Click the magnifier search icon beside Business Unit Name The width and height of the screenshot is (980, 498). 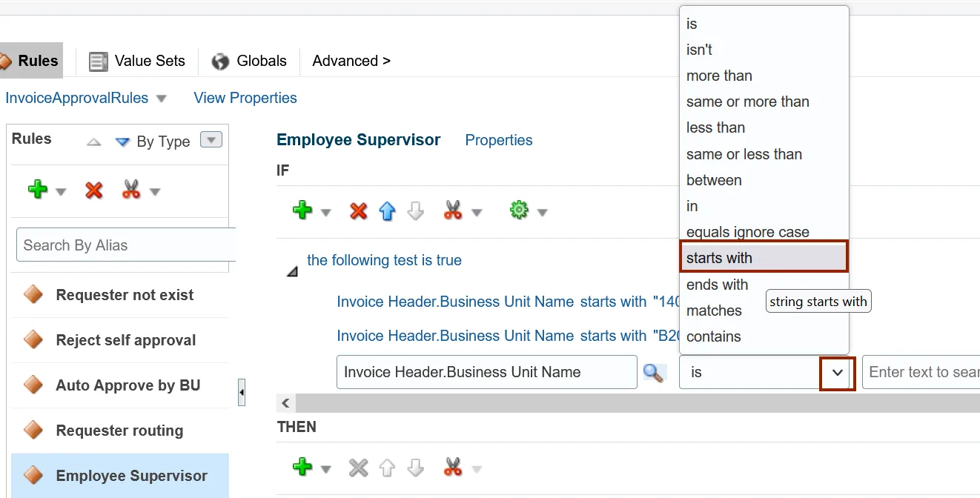653,373
